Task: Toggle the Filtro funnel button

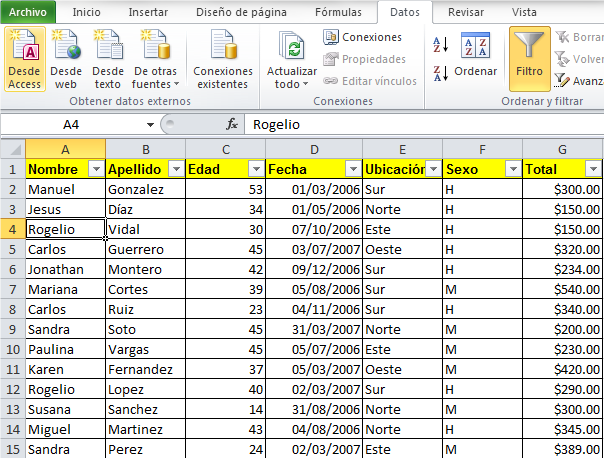Action: [x=529, y=56]
